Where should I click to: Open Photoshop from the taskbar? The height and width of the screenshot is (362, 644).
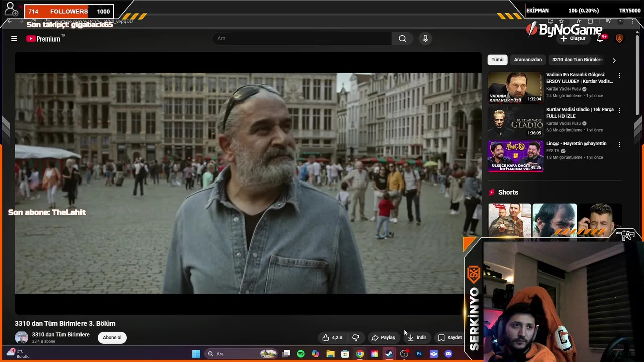tap(419, 354)
